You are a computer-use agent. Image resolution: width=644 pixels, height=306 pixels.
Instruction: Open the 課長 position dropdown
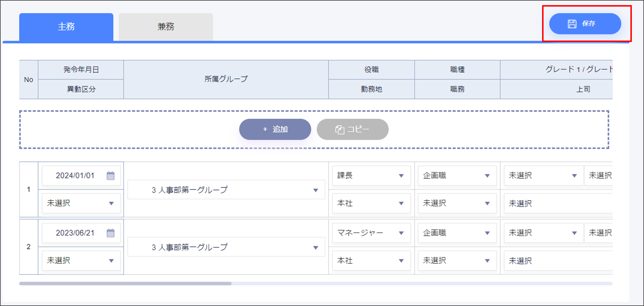401,176
